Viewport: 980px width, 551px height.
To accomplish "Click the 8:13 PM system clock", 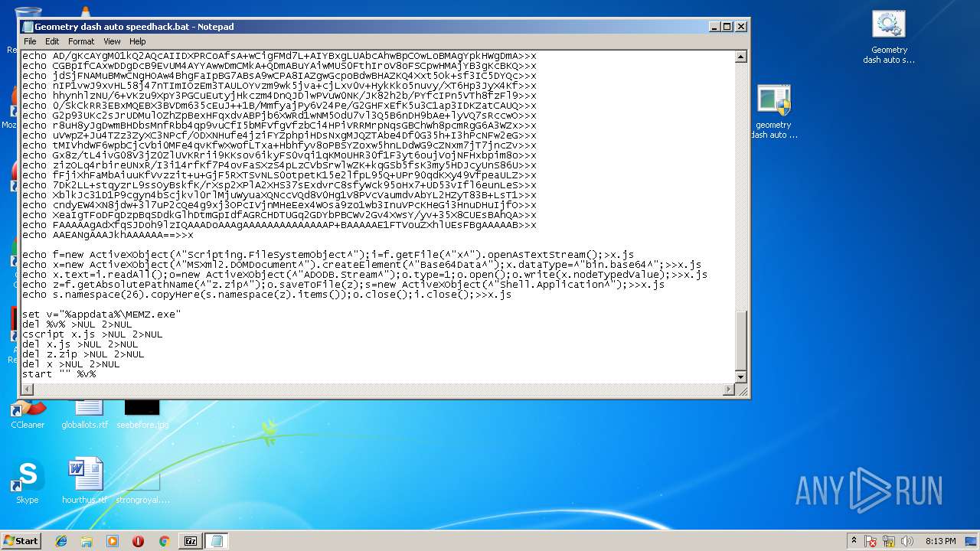I will click(940, 541).
